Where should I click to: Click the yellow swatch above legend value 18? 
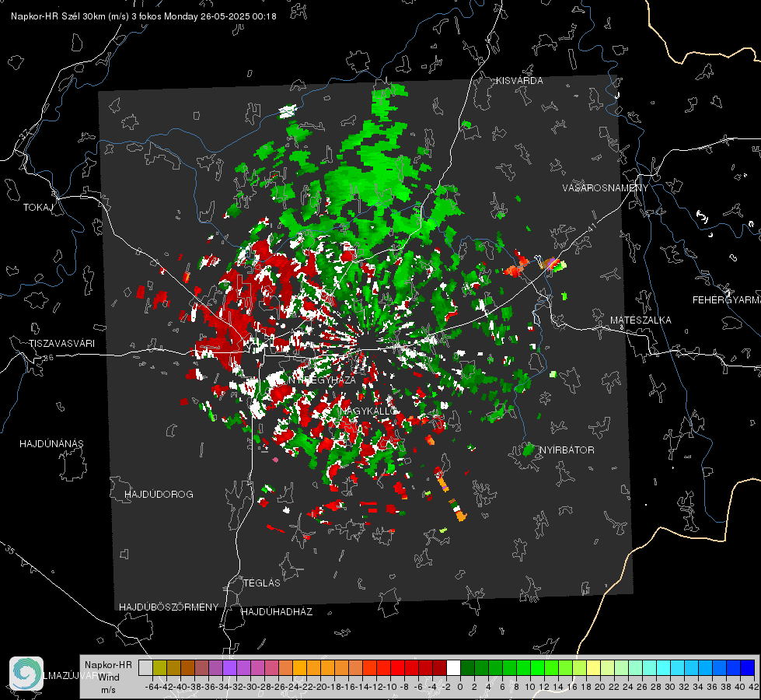(593, 667)
